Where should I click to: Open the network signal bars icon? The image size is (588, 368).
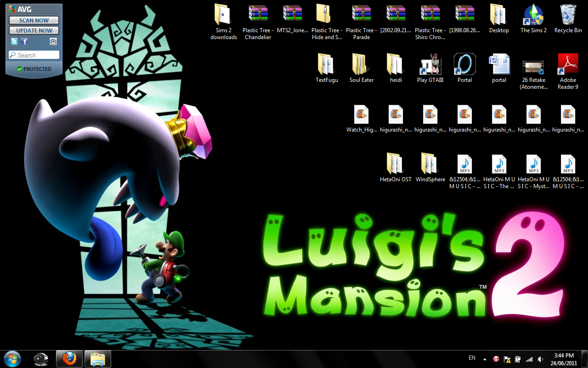529,359
